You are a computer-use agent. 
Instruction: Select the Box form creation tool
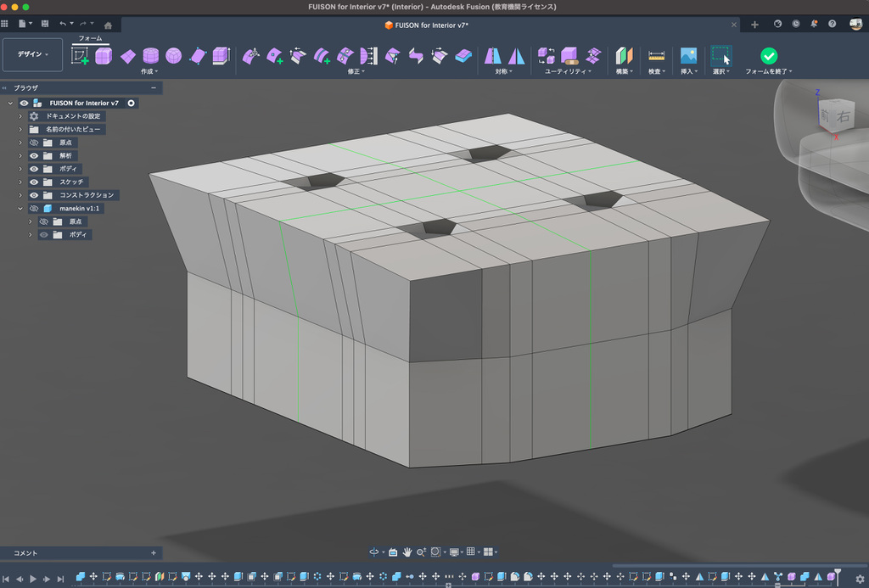pos(104,56)
